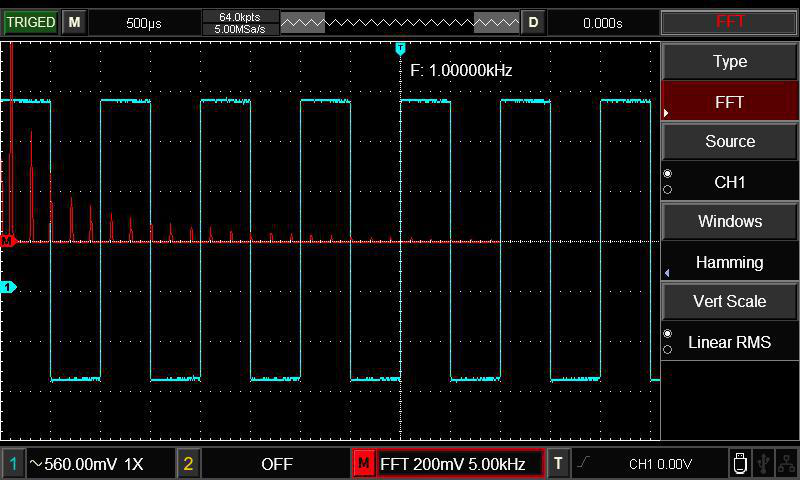Toggle the Linear RMS vertical scale option
The height and width of the screenshot is (480, 800).
tap(729, 342)
